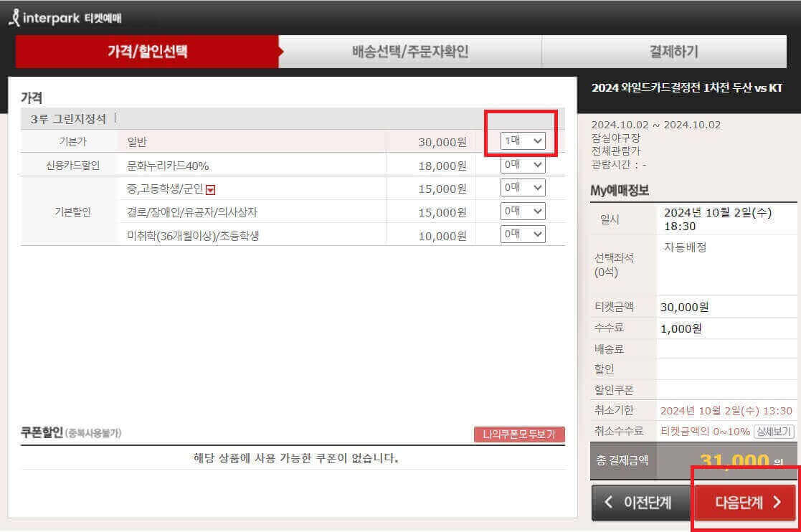The height and width of the screenshot is (532, 801).
Task: Open 나의쿠폰모두보기 coupon list
Action: coord(518,434)
